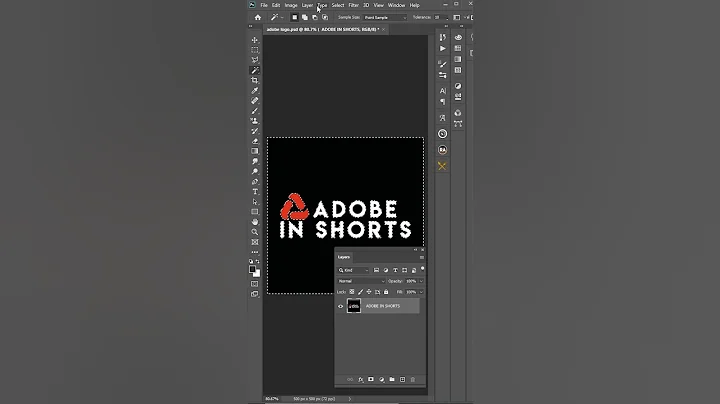Choose Add to Selection mode
The width and height of the screenshot is (720, 404).
tap(304, 17)
